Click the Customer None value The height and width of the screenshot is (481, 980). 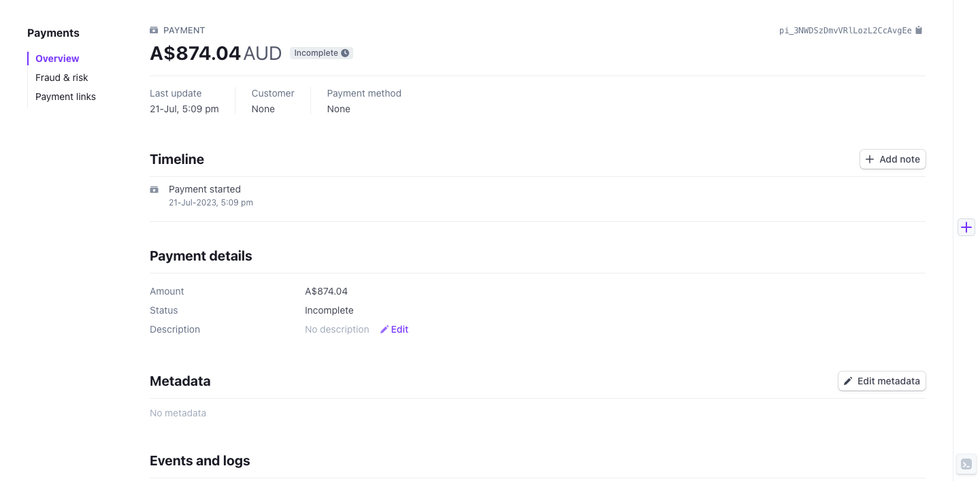coord(263,109)
